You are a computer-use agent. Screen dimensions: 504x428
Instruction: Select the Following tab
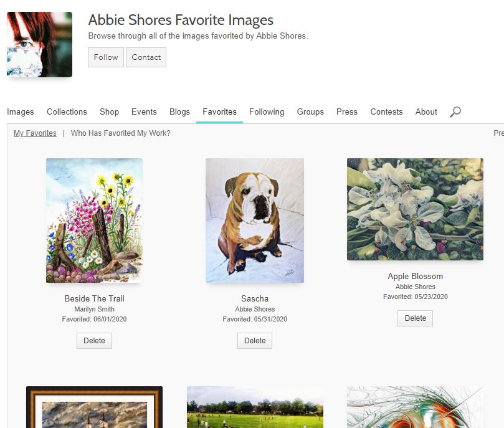point(267,112)
